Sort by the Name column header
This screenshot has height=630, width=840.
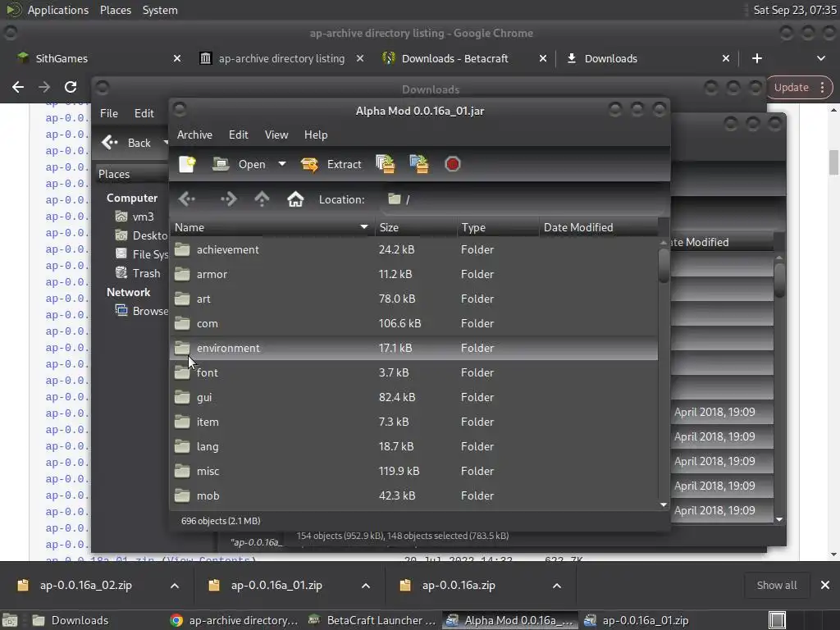tap(272, 228)
